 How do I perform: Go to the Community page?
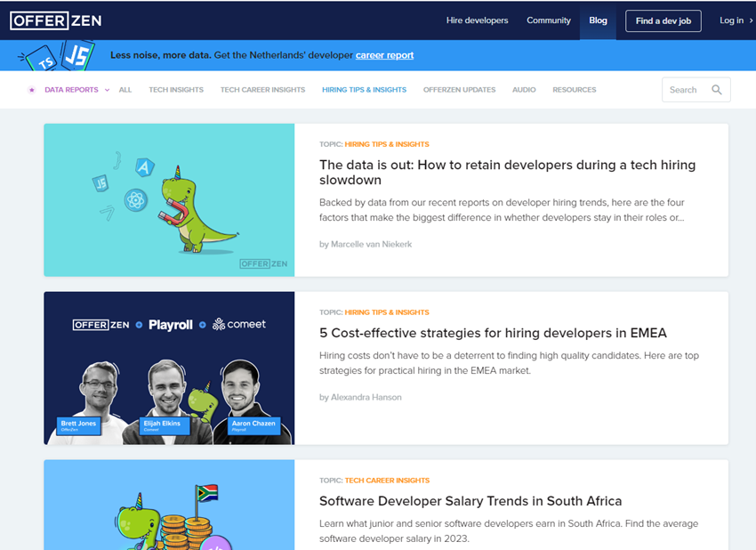[x=548, y=20]
